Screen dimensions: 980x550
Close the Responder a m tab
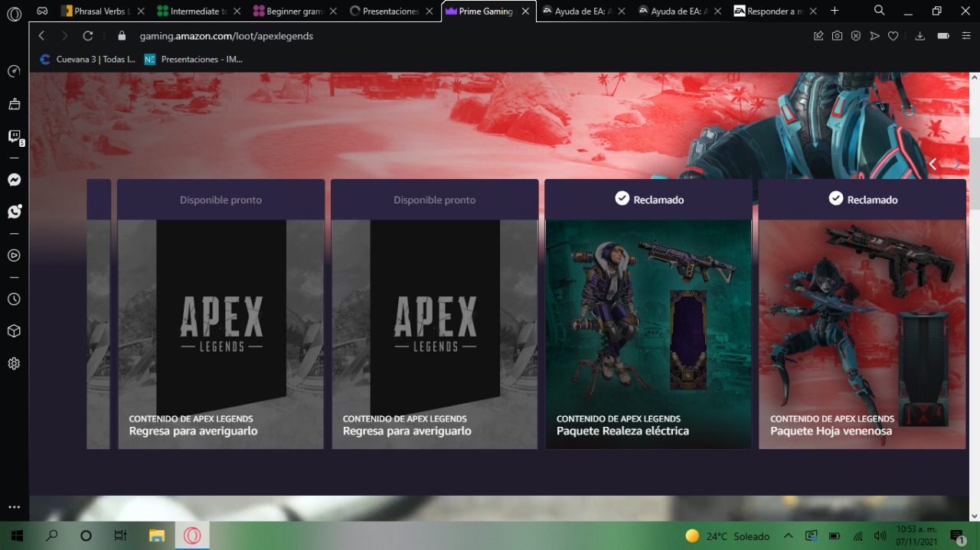(815, 11)
